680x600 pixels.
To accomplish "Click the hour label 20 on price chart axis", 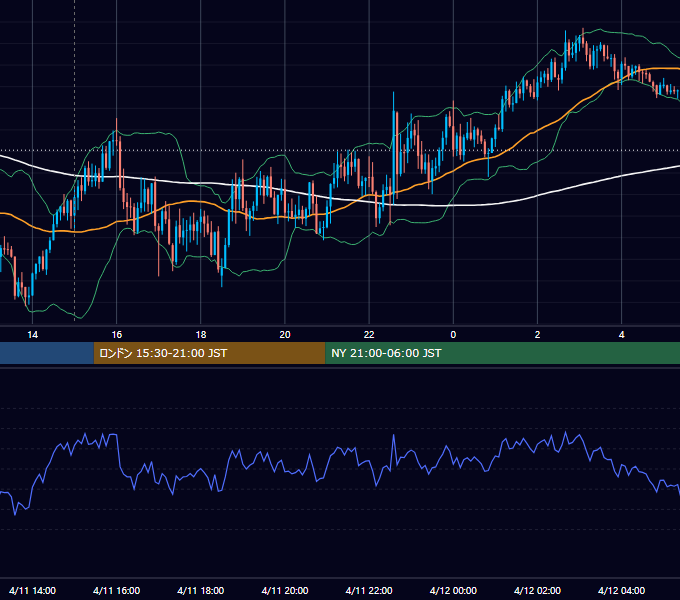I will point(285,335).
